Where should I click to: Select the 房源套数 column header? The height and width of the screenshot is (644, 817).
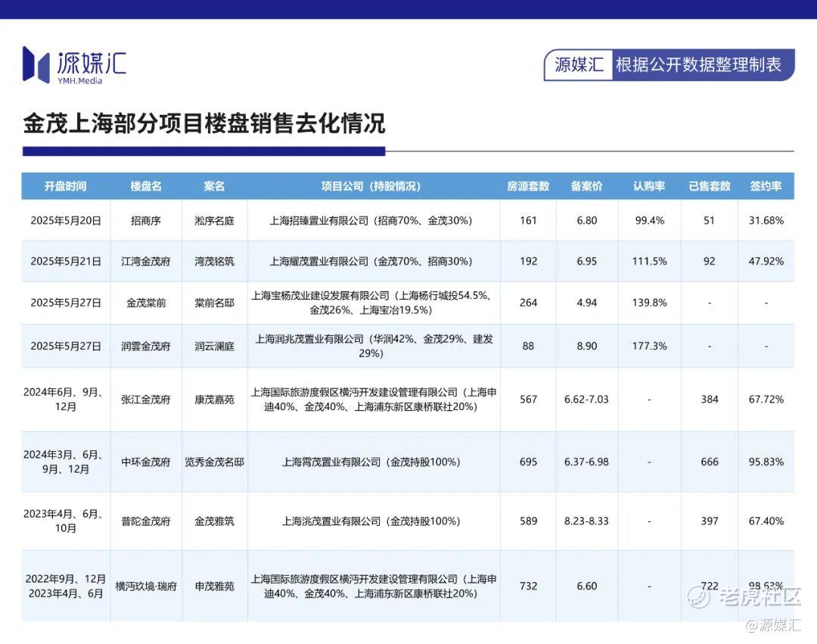coord(528,186)
